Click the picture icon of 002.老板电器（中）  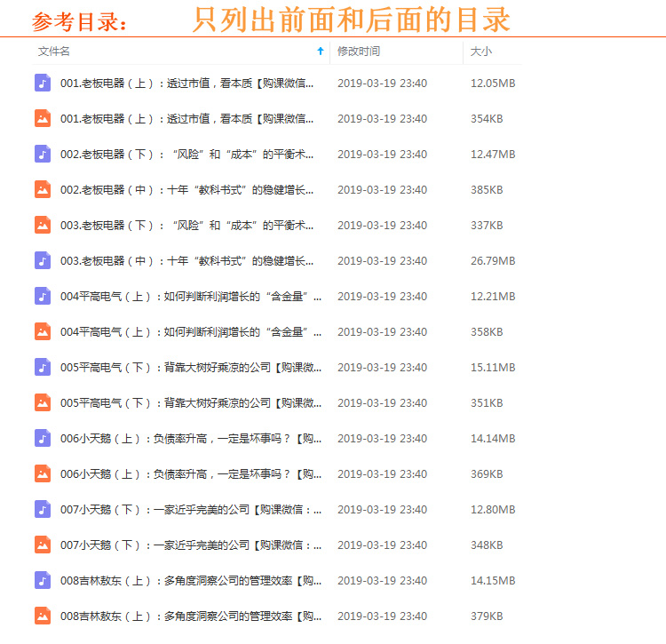42,190
